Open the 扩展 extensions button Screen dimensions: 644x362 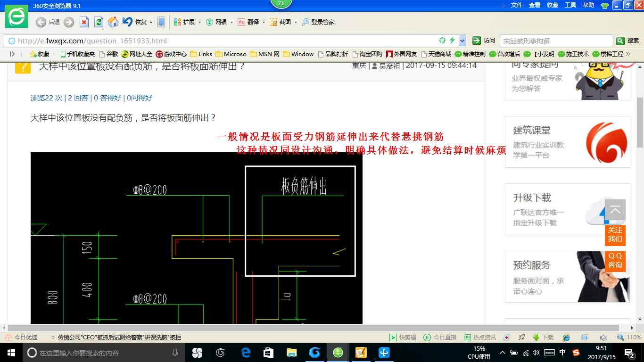click(184, 22)
